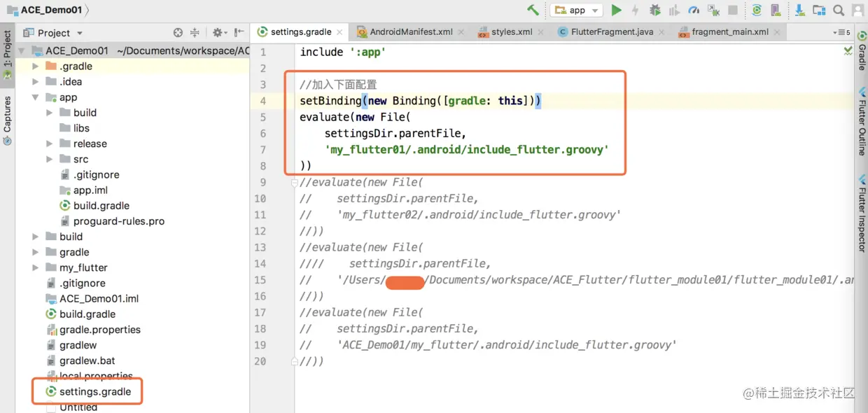
Task: Collapse the app module folder
Action: pyautogui.click(x=36, y=97)
